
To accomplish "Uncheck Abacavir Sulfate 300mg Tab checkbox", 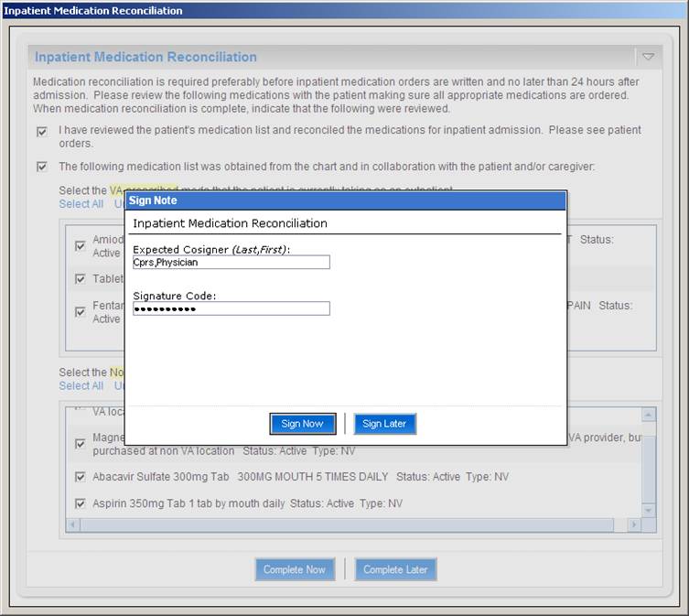I will (x=81, y=477).
